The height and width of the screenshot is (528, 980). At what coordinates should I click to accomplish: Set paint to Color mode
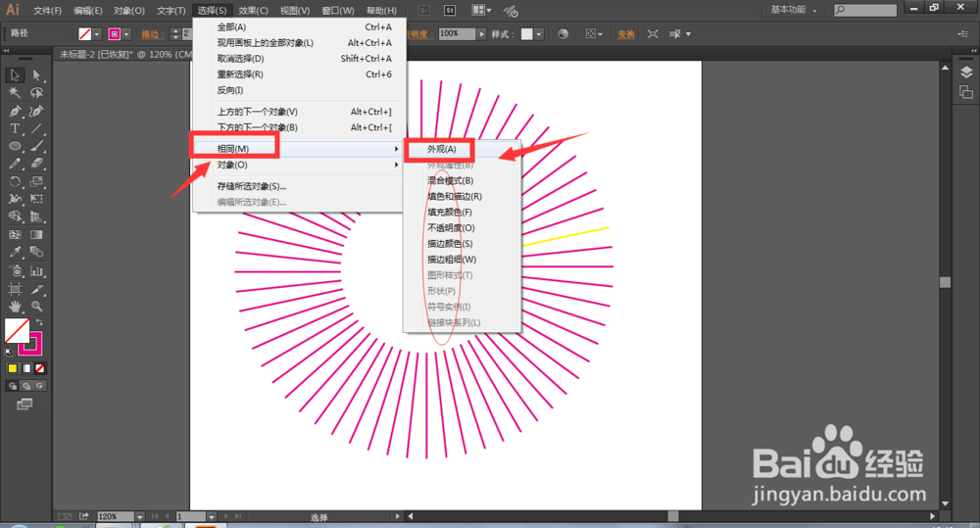(12, 368)
